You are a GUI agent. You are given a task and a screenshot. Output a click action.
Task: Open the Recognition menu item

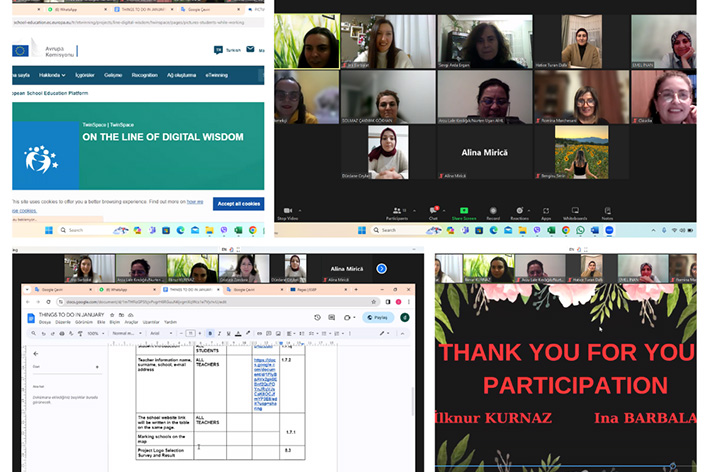point(144,75)
